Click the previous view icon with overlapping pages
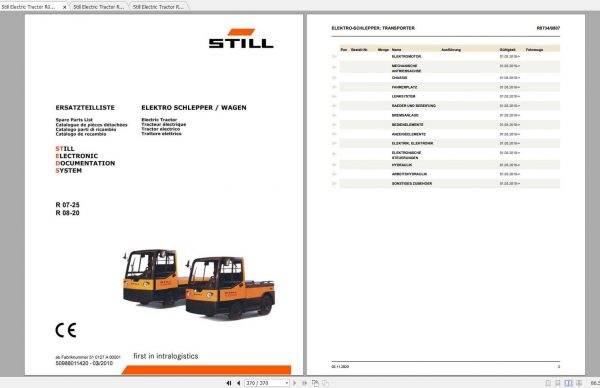This screenshot has width=600, height=388. pos(315,383)
